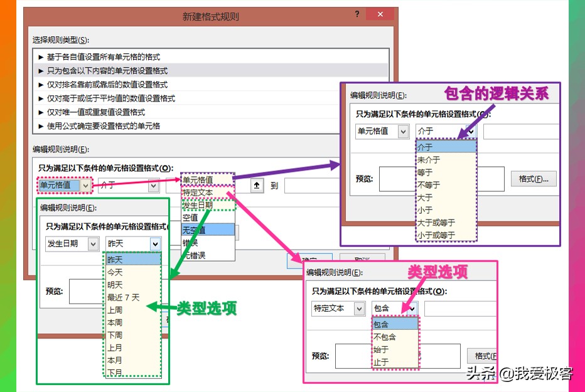Screen dimensions: 585x392
Task: Click the help question mark in 新建格式规则 title bar
Action: 357,14
